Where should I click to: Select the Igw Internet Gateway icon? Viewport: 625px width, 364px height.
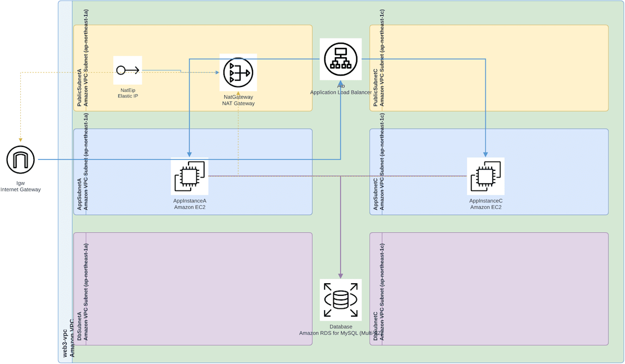[20, 159]
